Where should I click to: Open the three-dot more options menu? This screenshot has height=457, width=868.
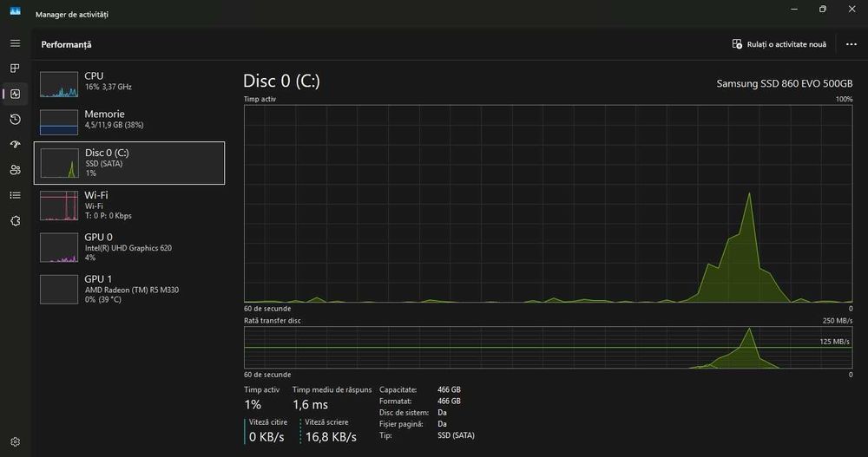tap(852, 44)
